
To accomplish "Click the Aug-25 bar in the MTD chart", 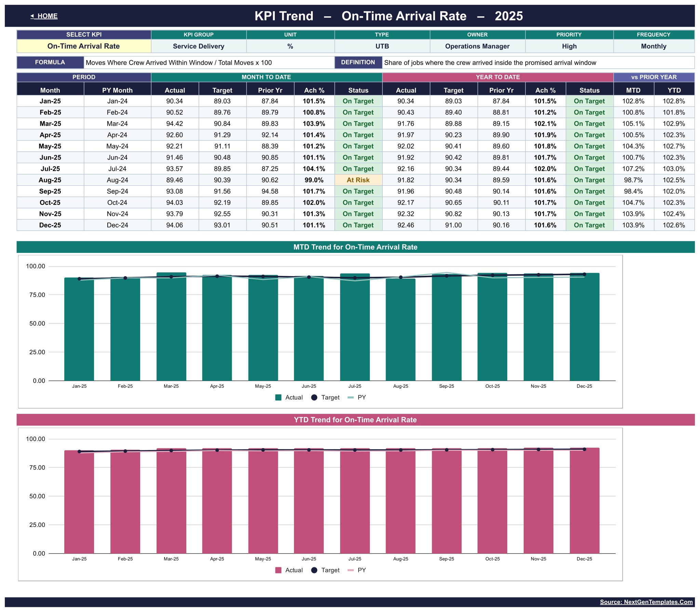I will click(x=401, y=329).
